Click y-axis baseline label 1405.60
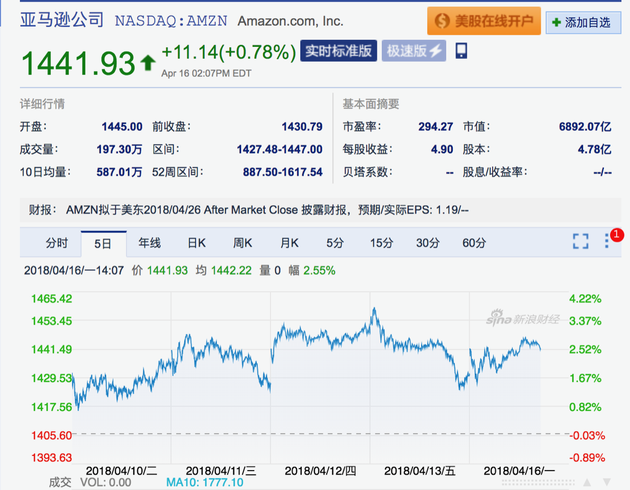Screen dimensions: 630x490 (x=52, y=435)
